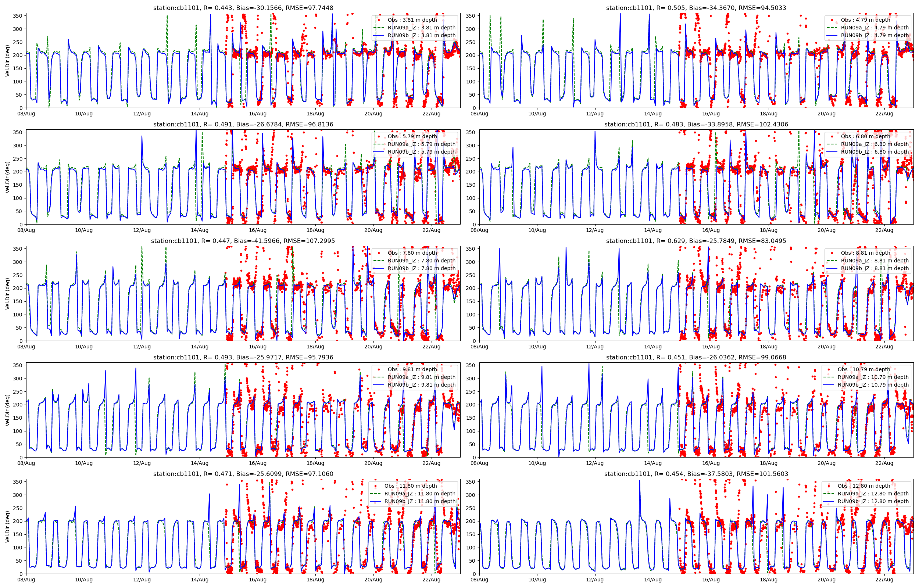Screen dimensions: 919x588
Task: Click the plot title with RMSE=101.5603
Action: 695,474
